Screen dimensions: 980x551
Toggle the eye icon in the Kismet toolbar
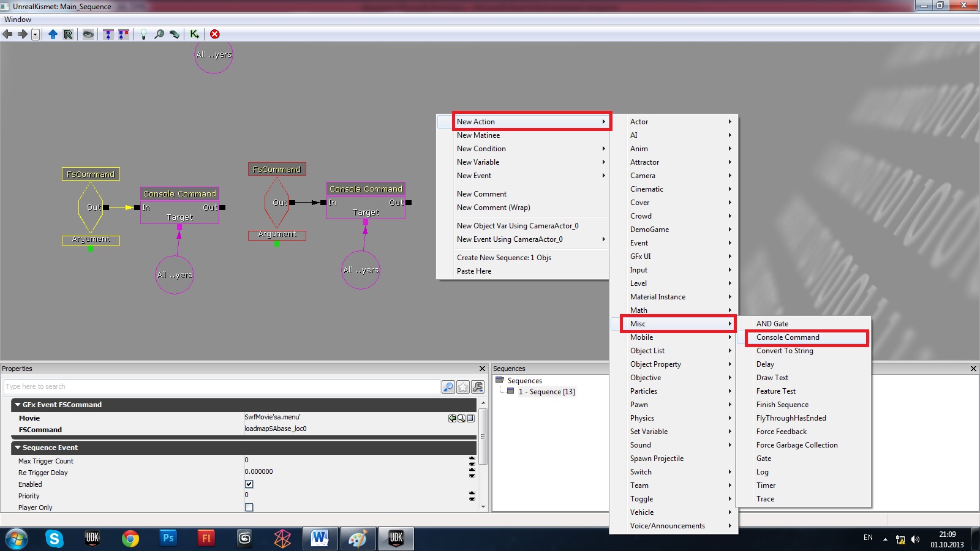89,34
